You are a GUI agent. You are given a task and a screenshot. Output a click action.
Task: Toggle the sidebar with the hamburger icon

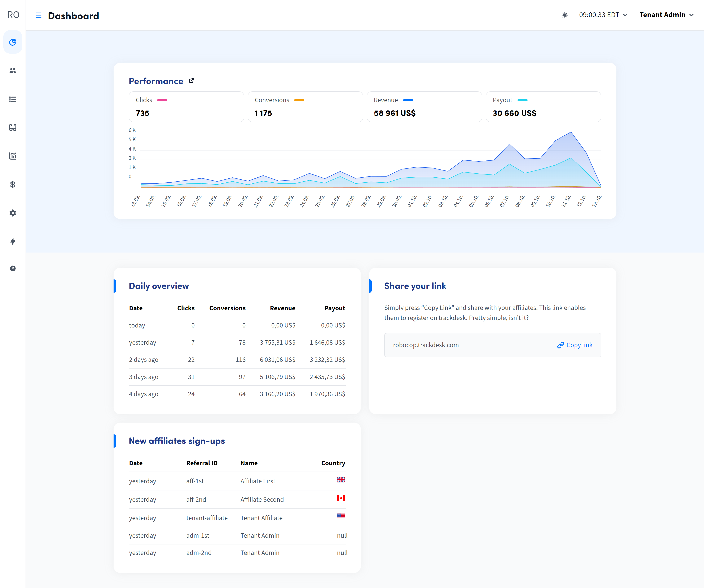click(39, 15)
